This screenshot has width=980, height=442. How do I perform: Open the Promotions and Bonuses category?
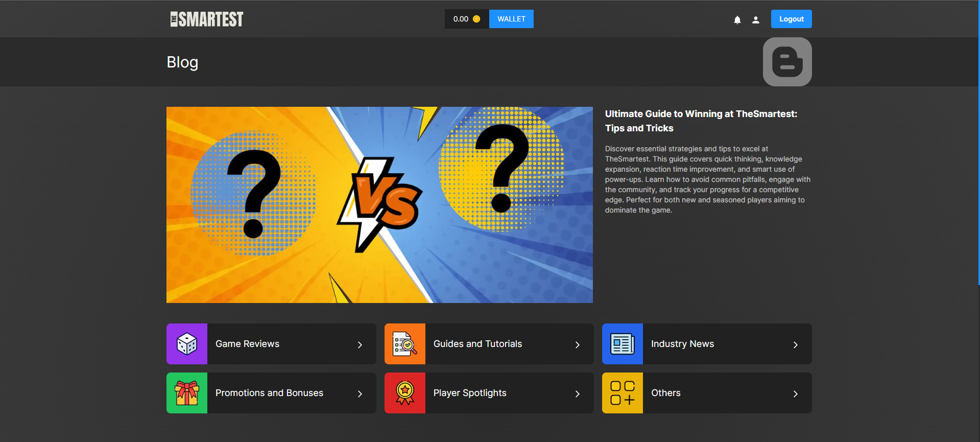(271, 393)
